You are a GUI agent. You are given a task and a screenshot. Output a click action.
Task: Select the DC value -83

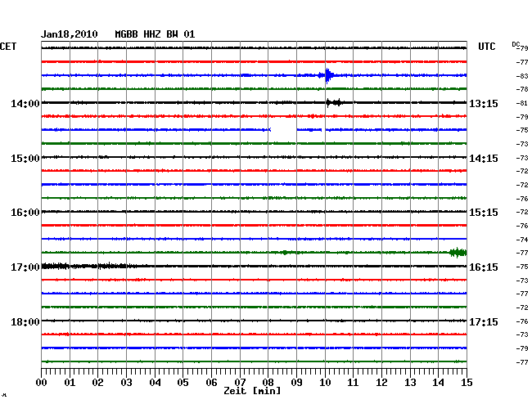[522, 76]
